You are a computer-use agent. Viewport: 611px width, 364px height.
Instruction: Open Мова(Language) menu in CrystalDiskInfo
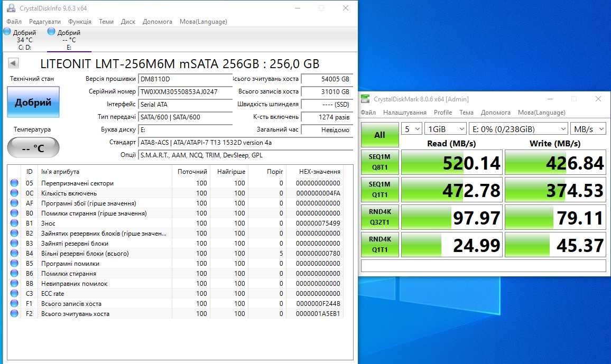(203, 22)
